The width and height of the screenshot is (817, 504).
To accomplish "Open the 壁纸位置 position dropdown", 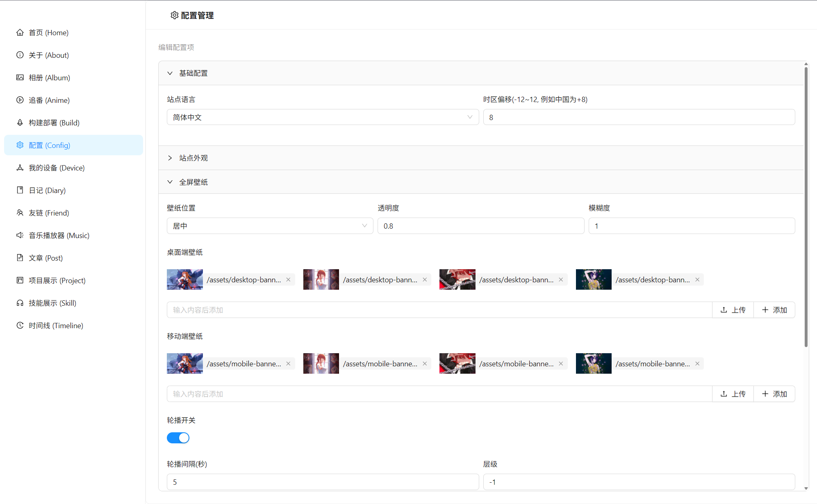I will (x=270, y=226).
